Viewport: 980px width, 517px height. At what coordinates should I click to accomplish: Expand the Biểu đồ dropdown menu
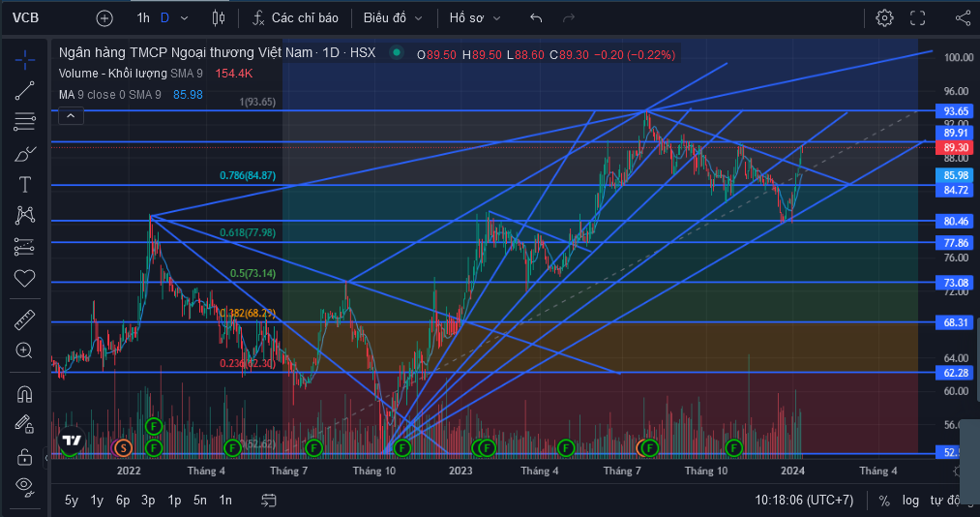[393, 18]
